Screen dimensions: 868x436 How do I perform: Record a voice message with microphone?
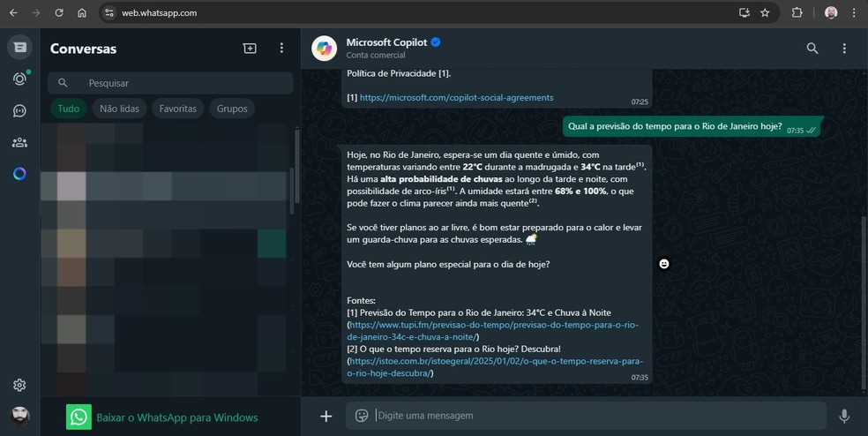(x=844, y=416)
